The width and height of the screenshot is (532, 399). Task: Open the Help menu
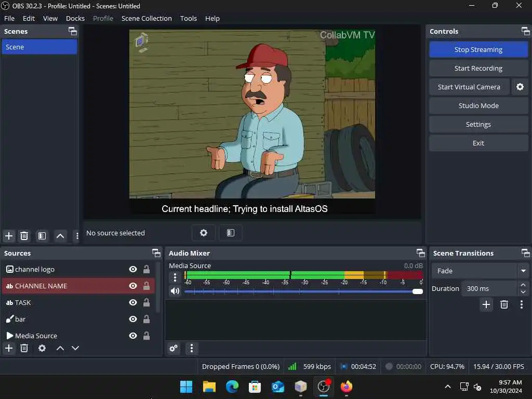click(x=212, y=18)
